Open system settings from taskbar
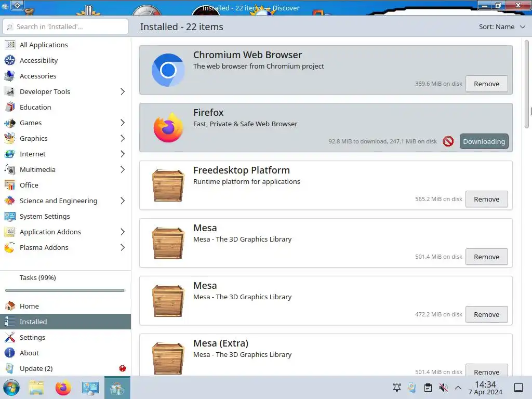 90,388
